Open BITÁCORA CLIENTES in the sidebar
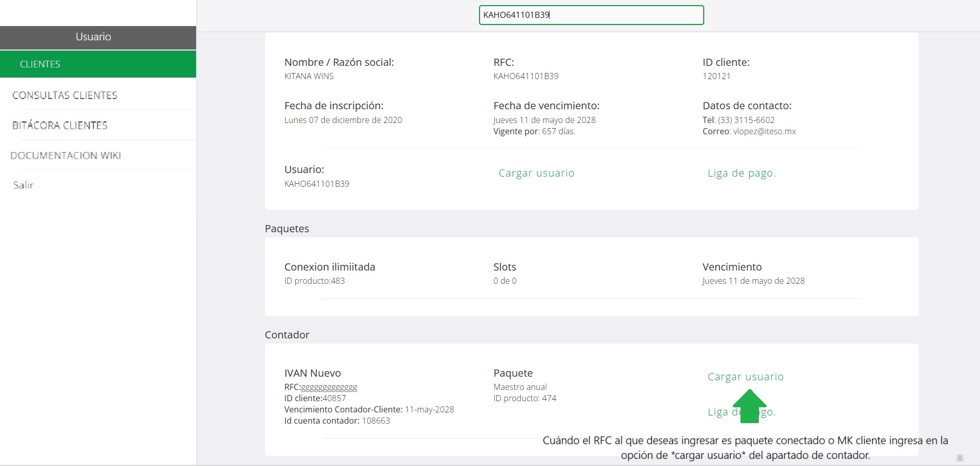The width and height of the screenshot is (980, 466). pos(60,126)
